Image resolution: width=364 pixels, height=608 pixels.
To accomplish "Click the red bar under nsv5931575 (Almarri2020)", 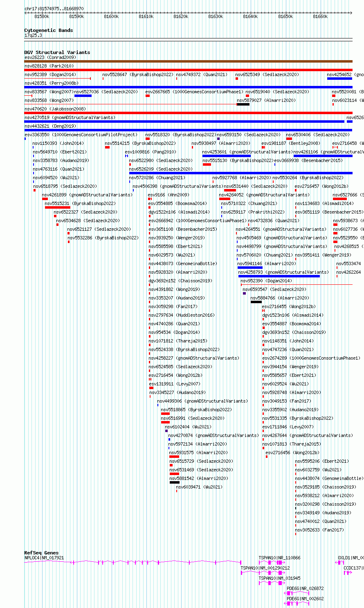I will [174, 457].
